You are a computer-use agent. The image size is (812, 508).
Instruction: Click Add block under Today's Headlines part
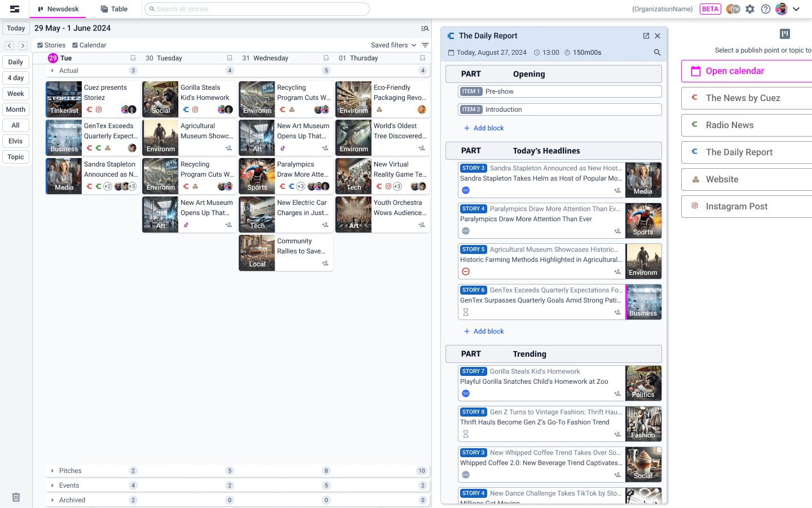(x=483, y=331)
